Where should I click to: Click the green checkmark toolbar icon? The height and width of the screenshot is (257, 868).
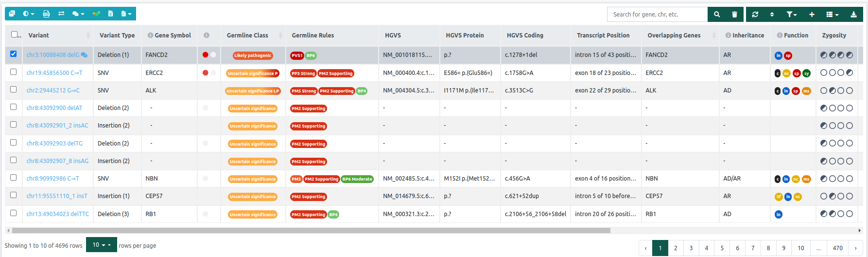point(96,14)
